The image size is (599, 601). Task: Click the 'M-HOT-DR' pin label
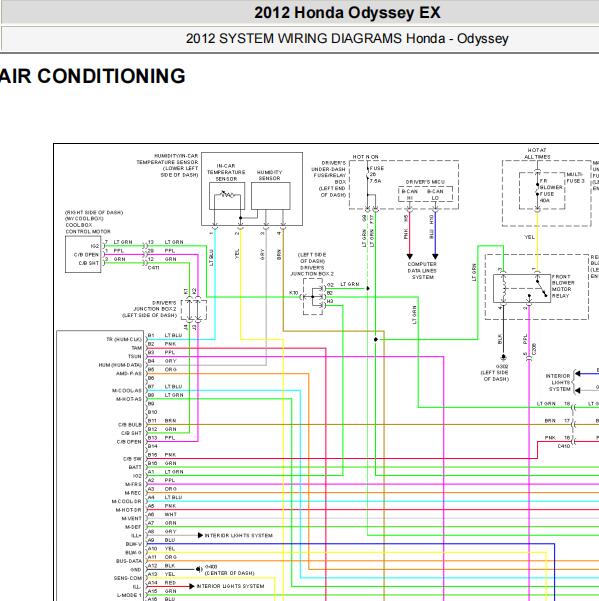[129, 510]
